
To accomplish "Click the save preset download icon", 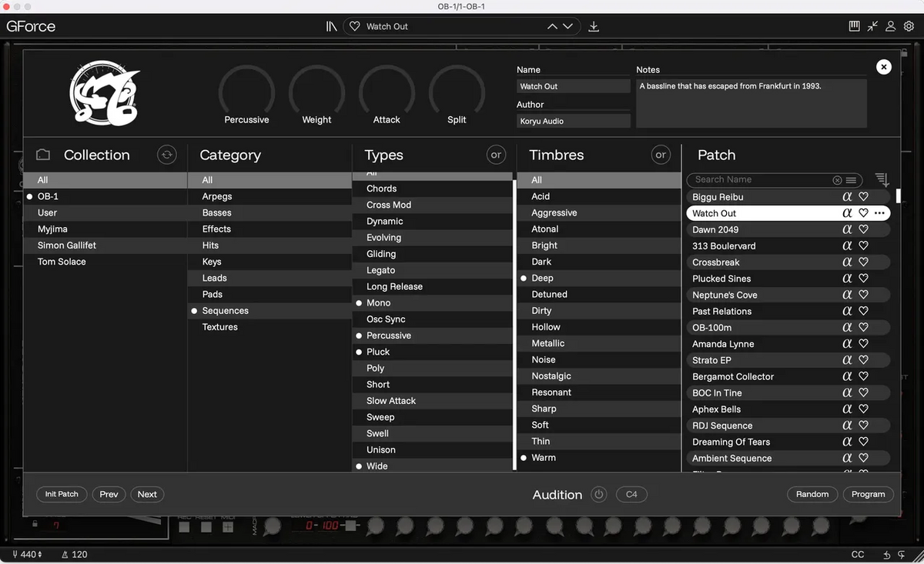I will (x=594, y=26).
